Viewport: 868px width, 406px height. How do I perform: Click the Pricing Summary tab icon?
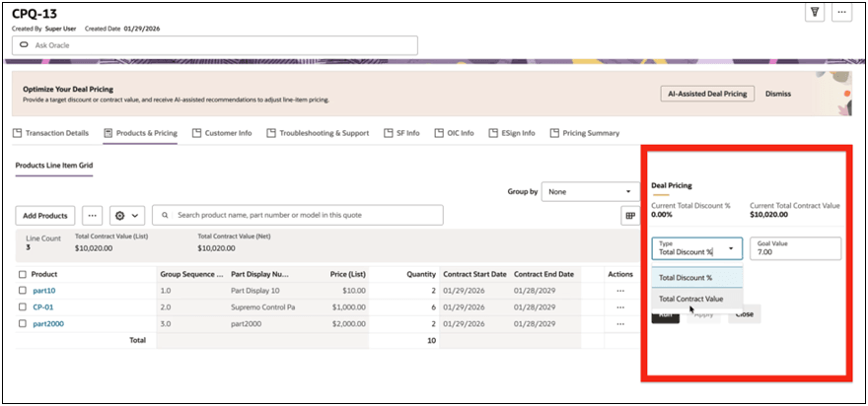pyautogui.click(x=554, y=133)
